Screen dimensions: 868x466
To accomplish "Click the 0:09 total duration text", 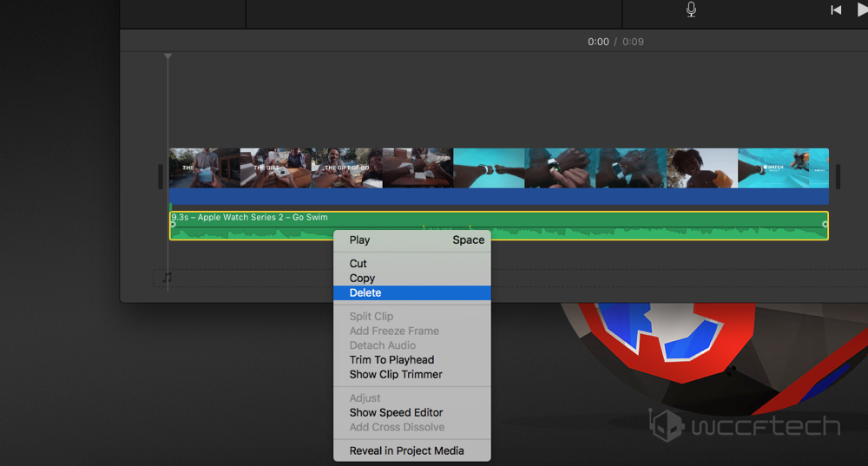I will coord(633,42).
